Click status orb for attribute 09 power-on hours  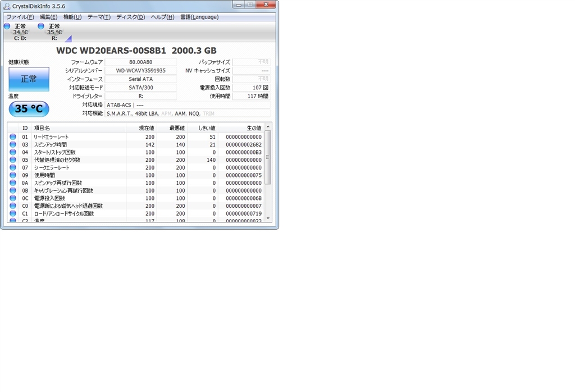(x=13, y=175)
